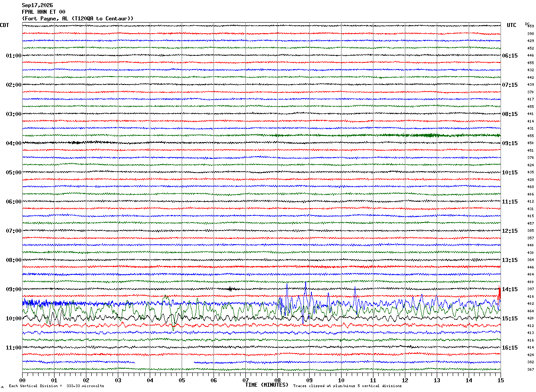Click the CDT timezone label
This screenshot has width=536, height=392.
pos(4,25)
